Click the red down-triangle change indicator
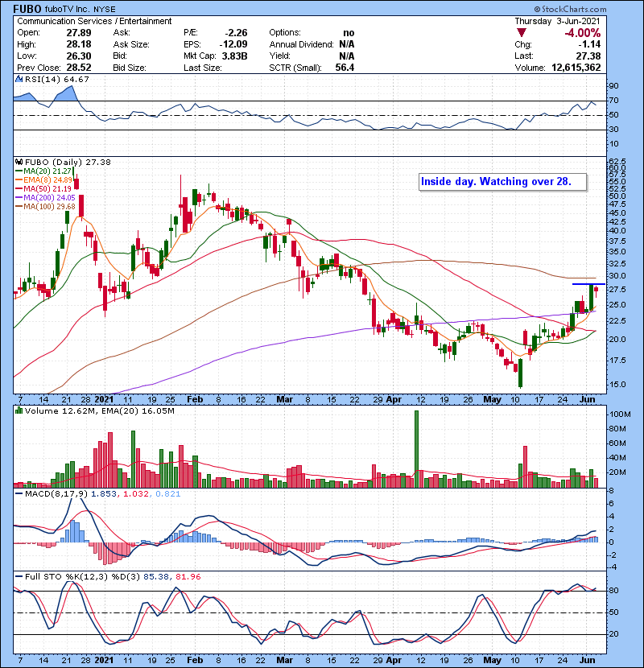The image size is (644, 668). tap(521, 33)
